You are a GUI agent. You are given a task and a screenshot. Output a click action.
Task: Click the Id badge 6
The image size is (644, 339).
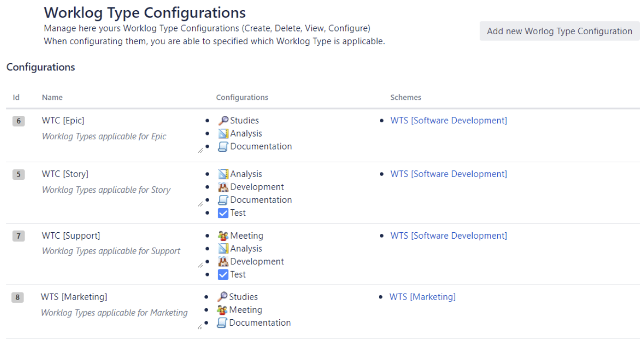coord(19,121)
